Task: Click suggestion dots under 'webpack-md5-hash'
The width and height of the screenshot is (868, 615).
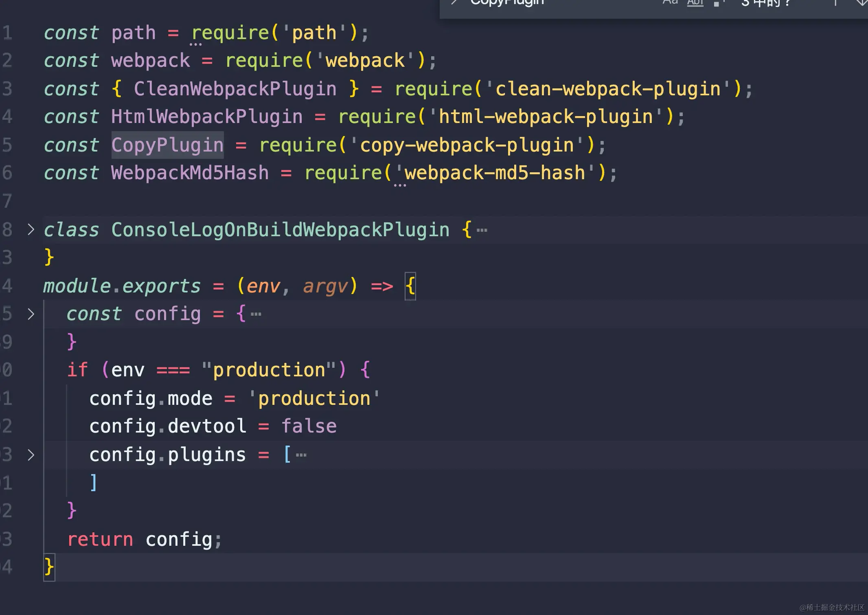Action: [x=400, y=185]
